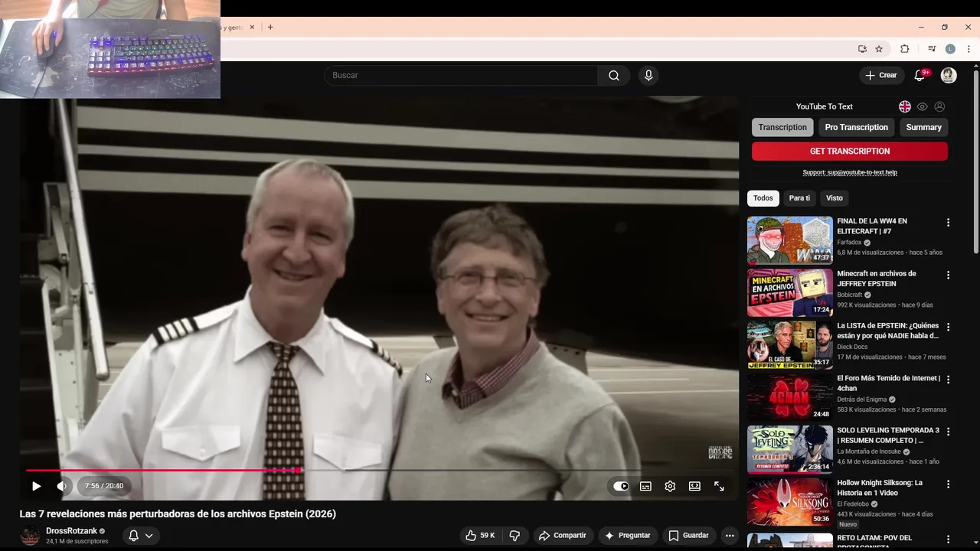The image size is (980, 551).
Task: Open the media controls icon in Chrome
Action: (932, 49)
